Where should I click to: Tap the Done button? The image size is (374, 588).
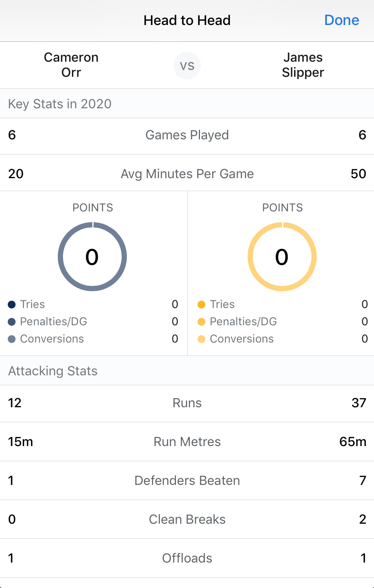(x=342, y=20)
